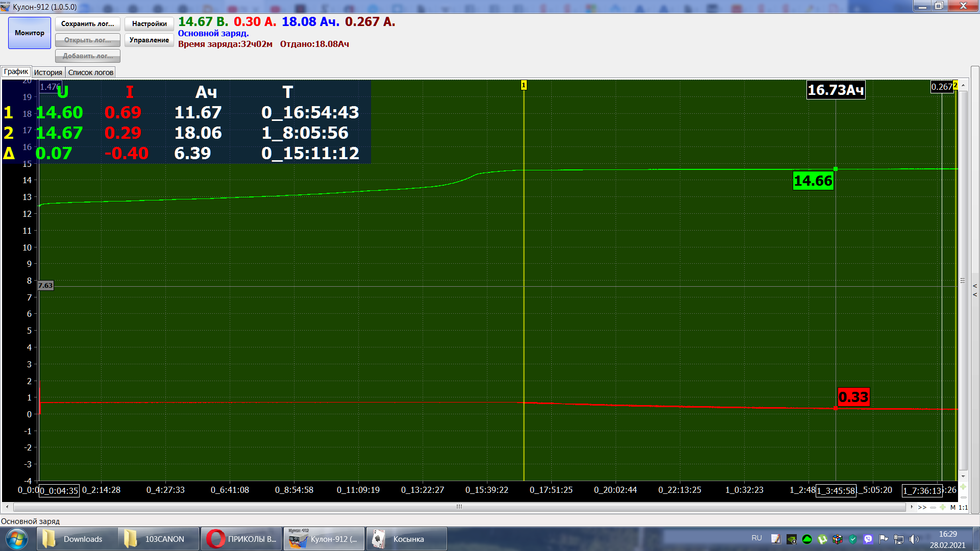Click Сохранить лог... button
The height and width of the screenshot is (551, 980).
(x=88, y=24)
